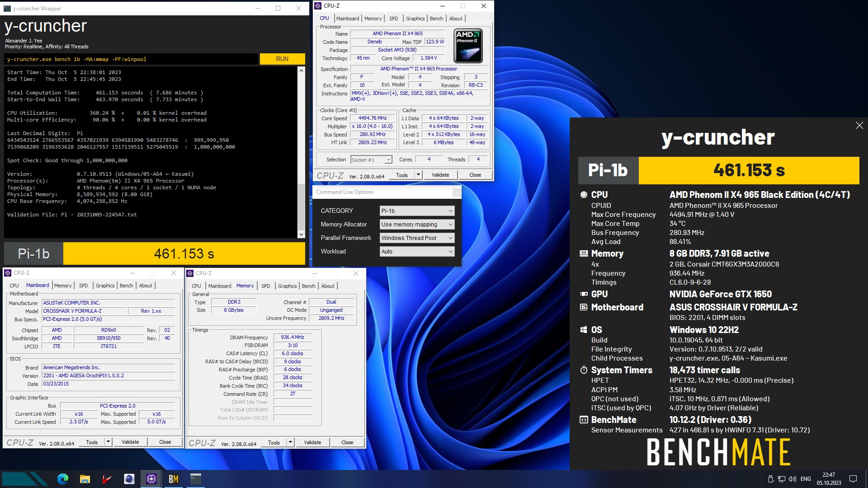Screen dimensions: 868x488
Task: Close the BenchMate result overlay with X
Action: [x=859, y=126]
